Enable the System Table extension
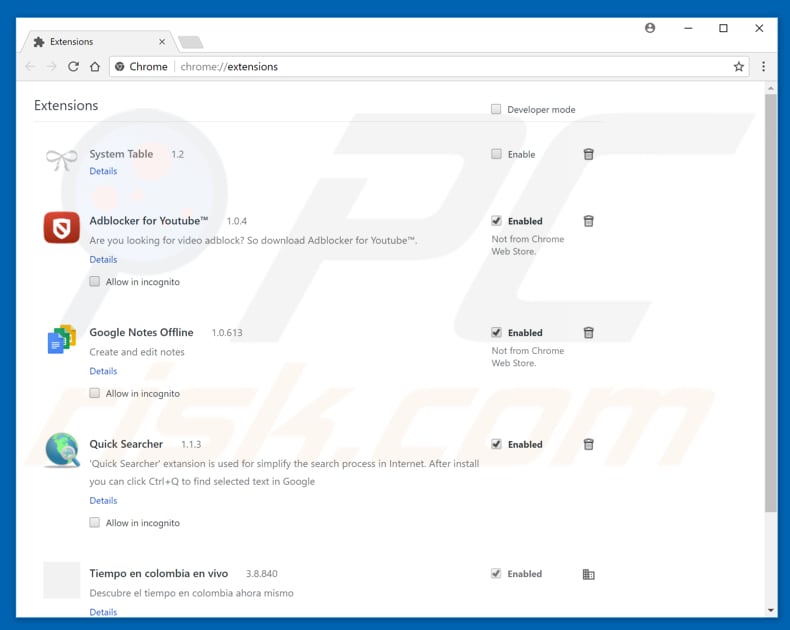The image size is (790, 630). pos(496,154)
